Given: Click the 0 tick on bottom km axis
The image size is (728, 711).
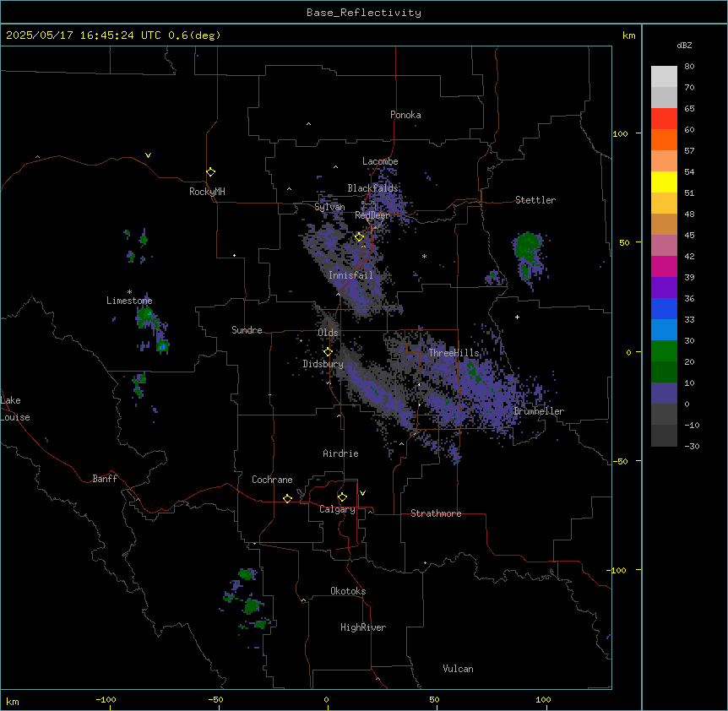Looking at the screenshot, I should [326, 699].
